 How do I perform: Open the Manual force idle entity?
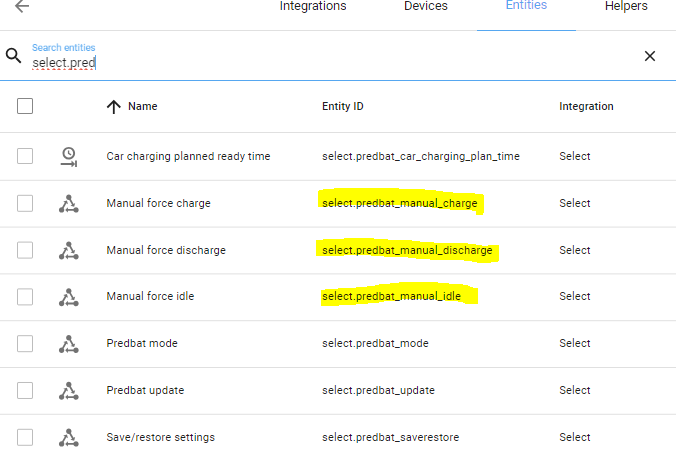pos(150,296)
